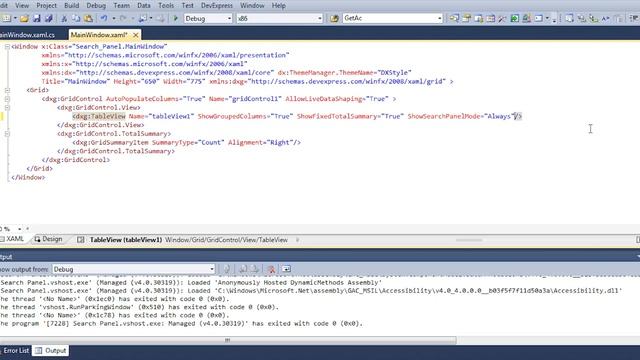Click the Copy icon in toolbar
Screen dimensions: 640x360
point(76,18)
